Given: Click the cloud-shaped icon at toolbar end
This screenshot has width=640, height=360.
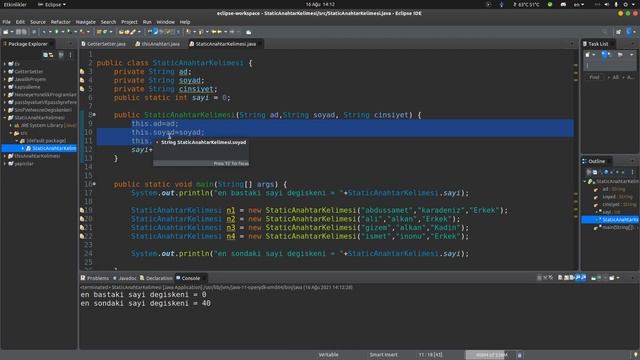Looking at the screenshot, I should click(x=249, y=32).
